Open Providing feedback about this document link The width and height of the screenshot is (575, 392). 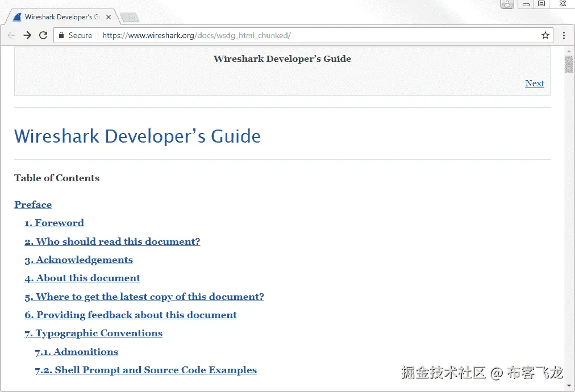(131, 315)
